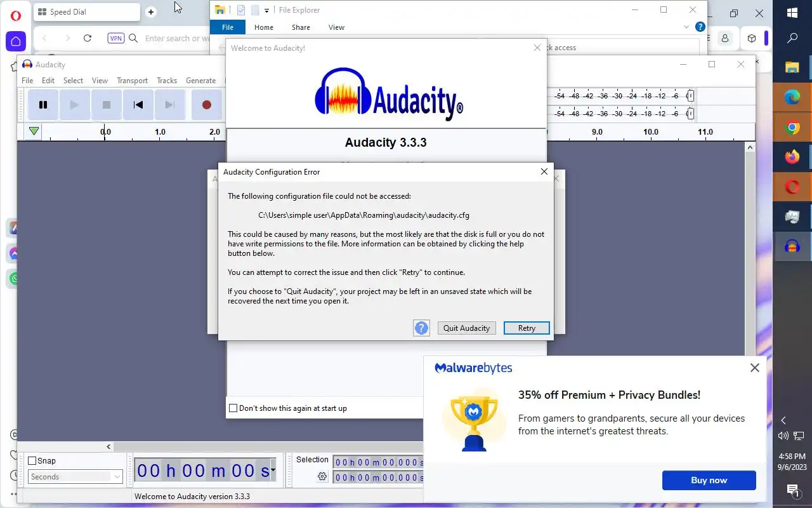Click the Skip to Start button
This screenshot has width=812, height=508.
(138, 105)
